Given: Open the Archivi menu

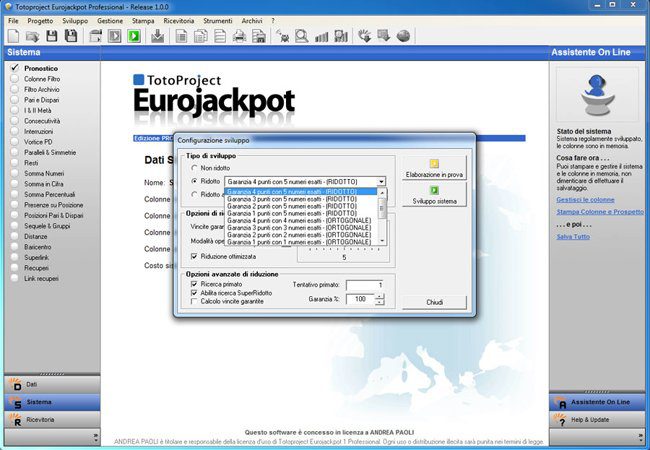Looking at the screenshot, I should click(252, 21).
